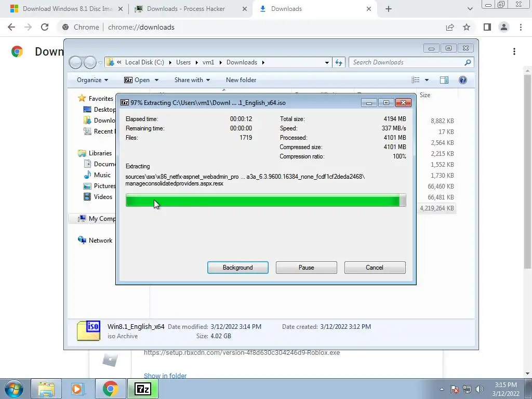This screenshot has width=532, height=399.
Task: Select My Computer in navigation pane
Action: (96, 219)
